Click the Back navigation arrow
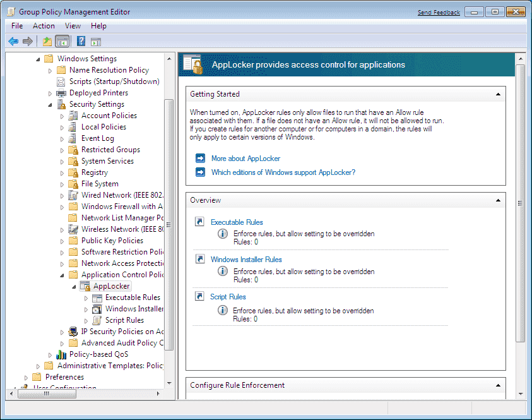This screenshot has height=420, width=532. [13, 41]
